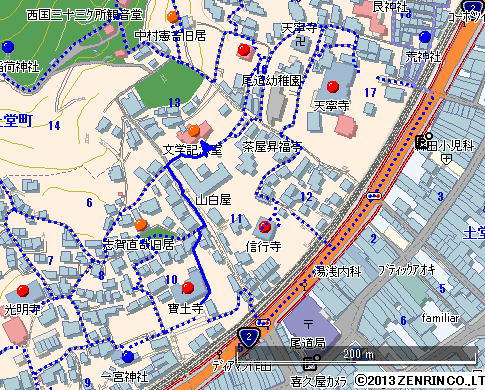Select the camera icon at 喜久屋カメラ
Image resolution: width=485 pixels, height=390 pixels.
tap(312, 363)
